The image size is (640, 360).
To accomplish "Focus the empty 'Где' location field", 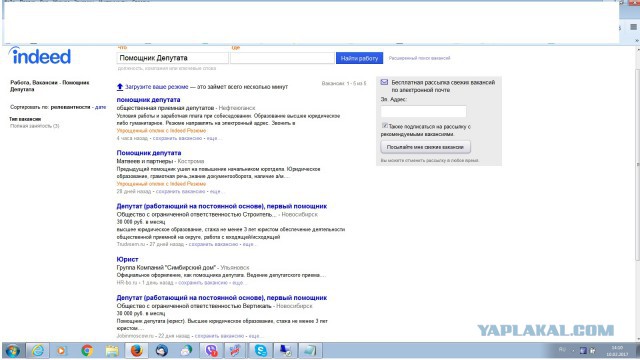I will point(282,58).
